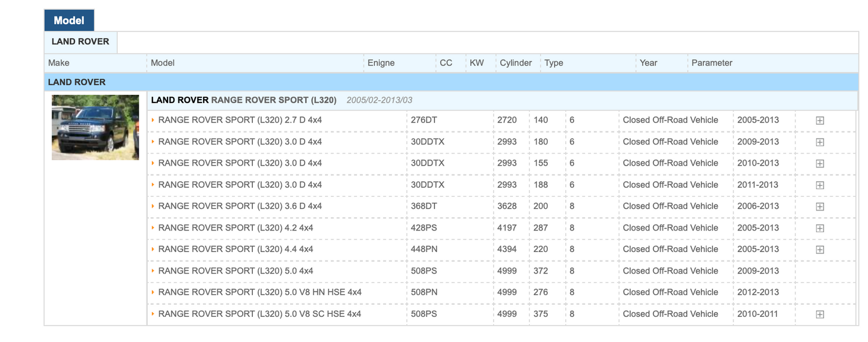Screen dimensions: 868x342
Task: Select the 276DT engine code
Action: tap(424, 120)
